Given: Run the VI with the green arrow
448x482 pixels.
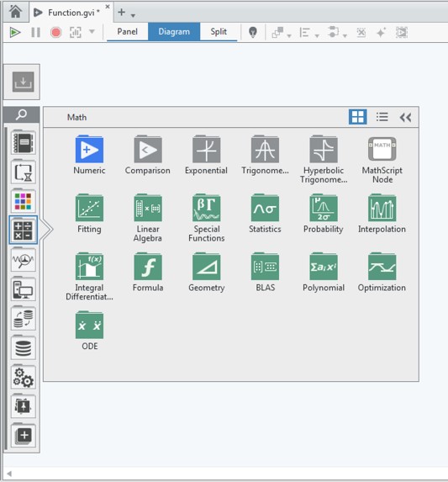Looking at the screenshot, I should (x=15, y=32).
